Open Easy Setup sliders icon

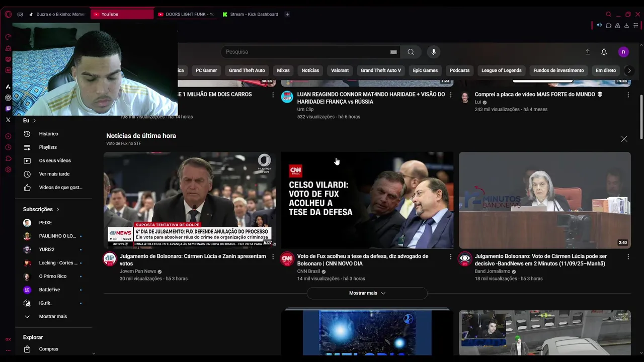click(636, 25)
